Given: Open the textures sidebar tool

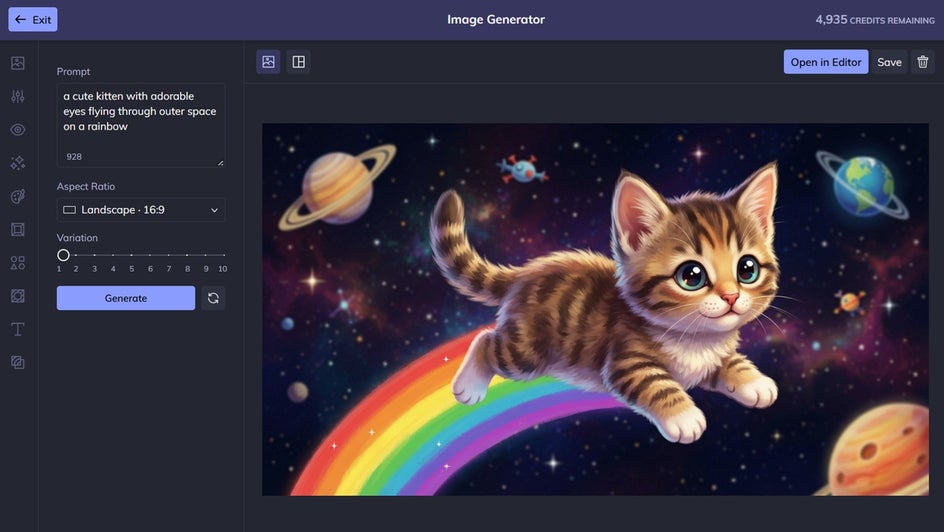Looking at the screenshot, I should (x=17, y=295).
